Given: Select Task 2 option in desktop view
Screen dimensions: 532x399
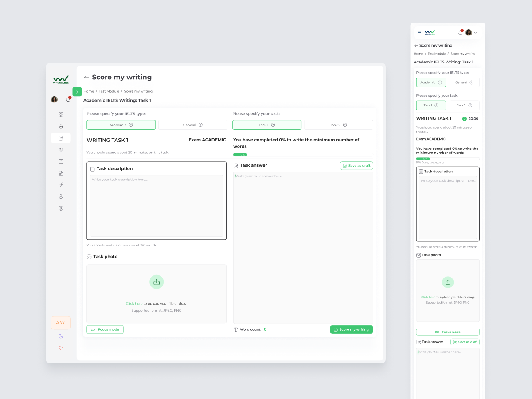Looking at the screenshot, I should (x=339, y=125).
